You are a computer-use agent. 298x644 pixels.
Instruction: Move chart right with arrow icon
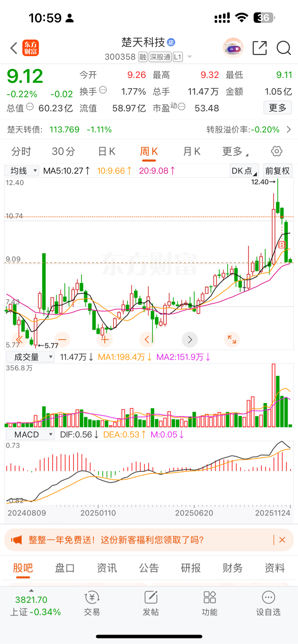point(190,340)
